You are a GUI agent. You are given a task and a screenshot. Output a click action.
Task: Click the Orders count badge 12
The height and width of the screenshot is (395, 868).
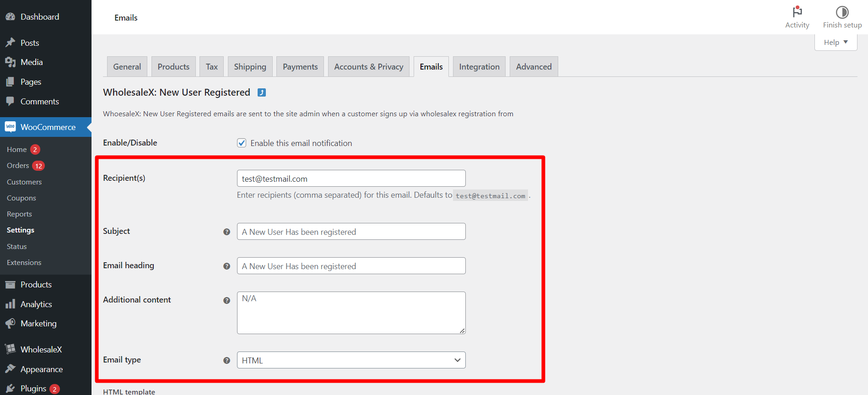(38, 166)
